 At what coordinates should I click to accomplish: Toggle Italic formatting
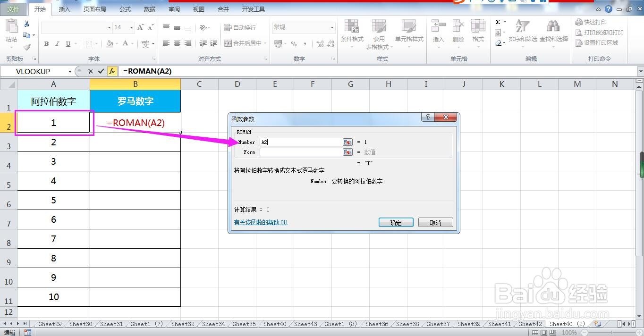tap(57, 44)
